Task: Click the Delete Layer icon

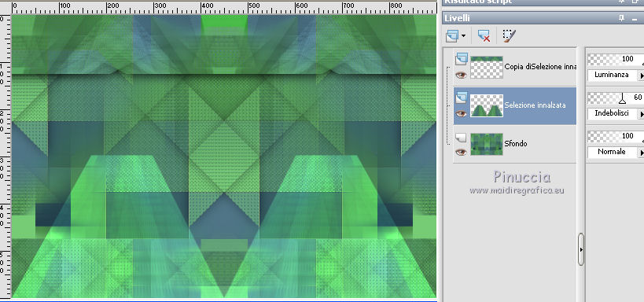Action: pyautogui.click(x=484, y=35)
